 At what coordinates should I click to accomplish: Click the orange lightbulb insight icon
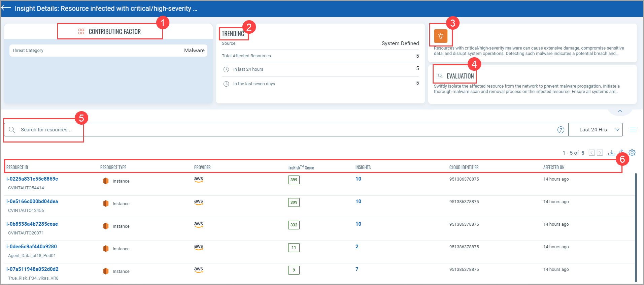tap(440, 36)
